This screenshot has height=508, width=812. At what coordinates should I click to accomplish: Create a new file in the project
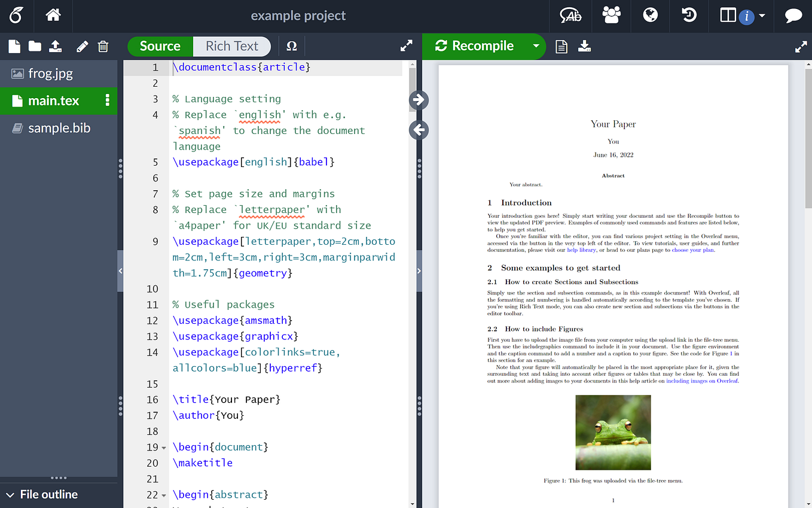coord(14,46)
